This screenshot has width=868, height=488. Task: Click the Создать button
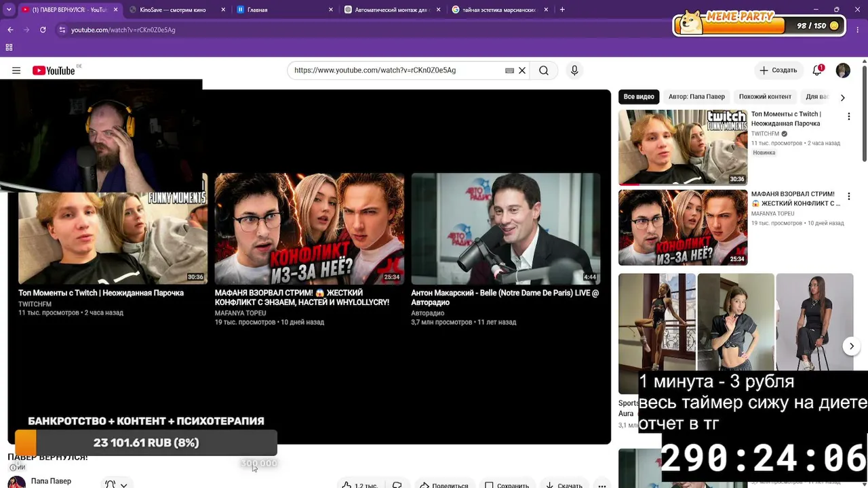[x=778, y=70]
